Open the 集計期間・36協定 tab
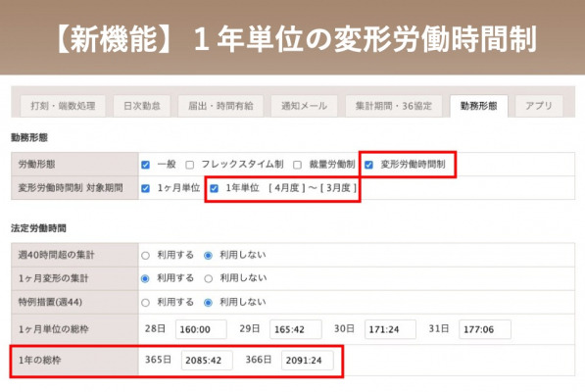Image resolution: width=585 pixels, height=392 pixels. (394, 106)
